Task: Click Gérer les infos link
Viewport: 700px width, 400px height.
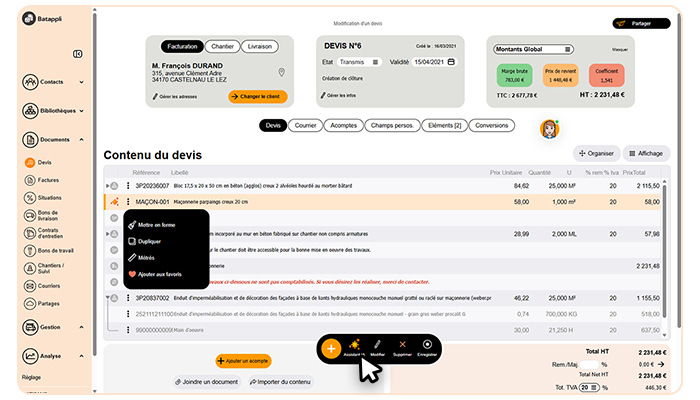Action: (x=338, y=95)
